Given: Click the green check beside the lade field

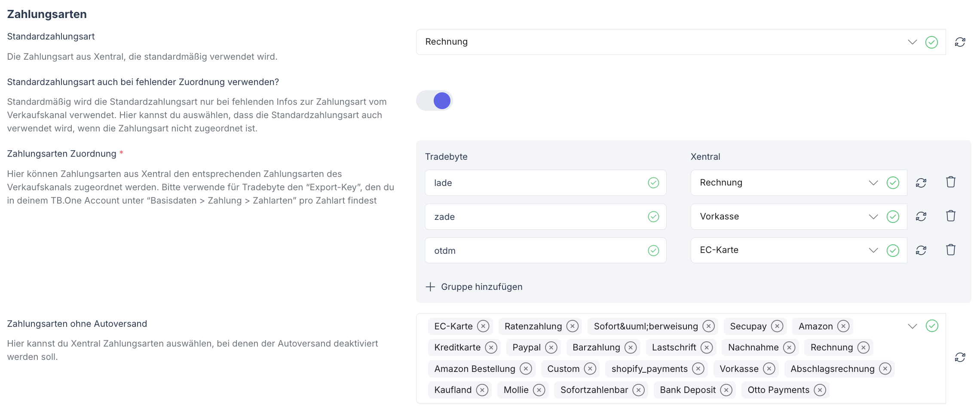Looking at the screenshot, I should [x=653, y=183].
